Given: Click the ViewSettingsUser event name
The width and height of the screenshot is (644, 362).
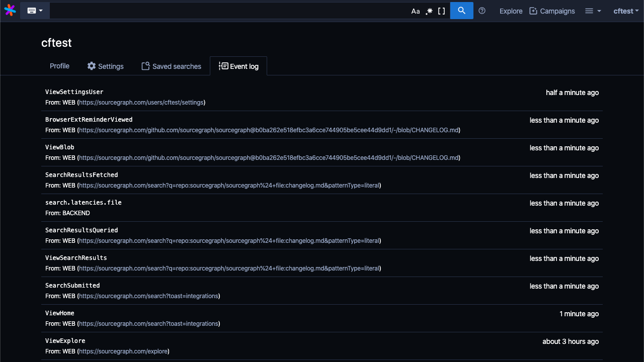Looking at the screenshot, I should [74, 92].
